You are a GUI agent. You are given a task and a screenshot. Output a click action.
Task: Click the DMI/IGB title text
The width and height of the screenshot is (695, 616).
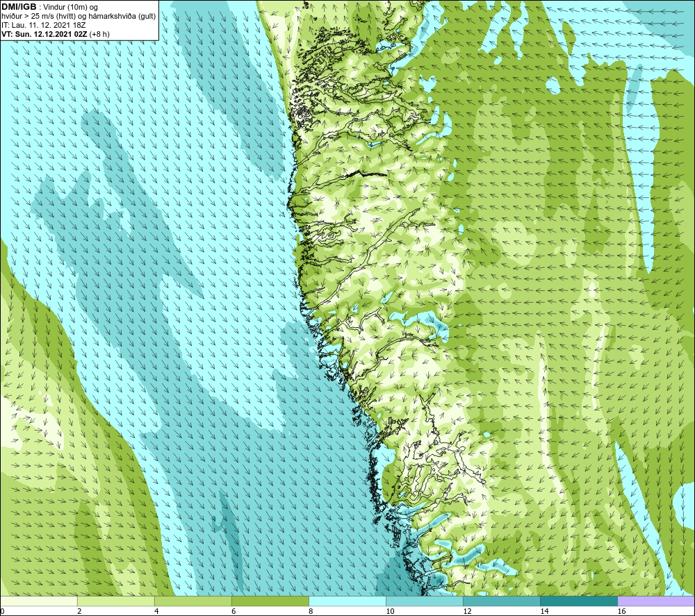coord(19,7)
